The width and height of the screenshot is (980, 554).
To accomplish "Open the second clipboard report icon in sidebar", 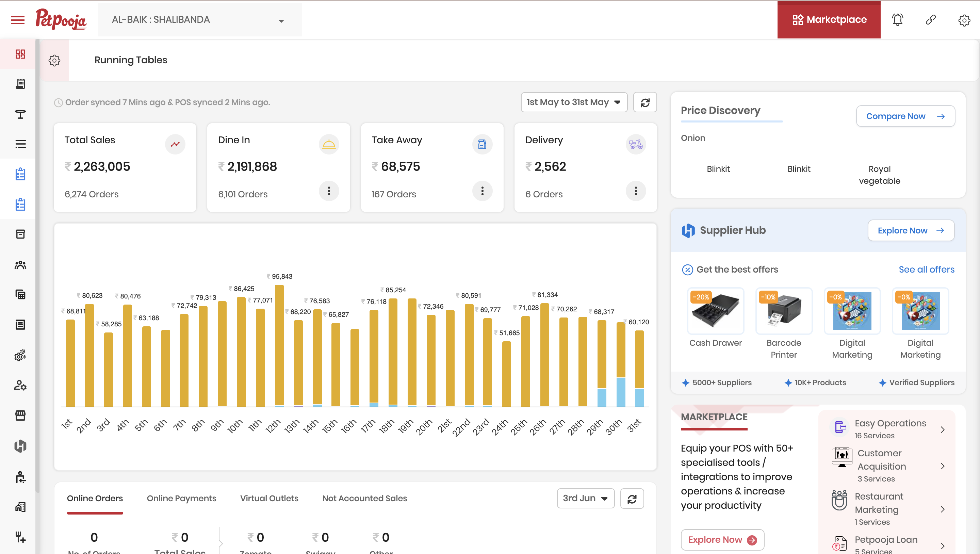I will click(20, 204).
